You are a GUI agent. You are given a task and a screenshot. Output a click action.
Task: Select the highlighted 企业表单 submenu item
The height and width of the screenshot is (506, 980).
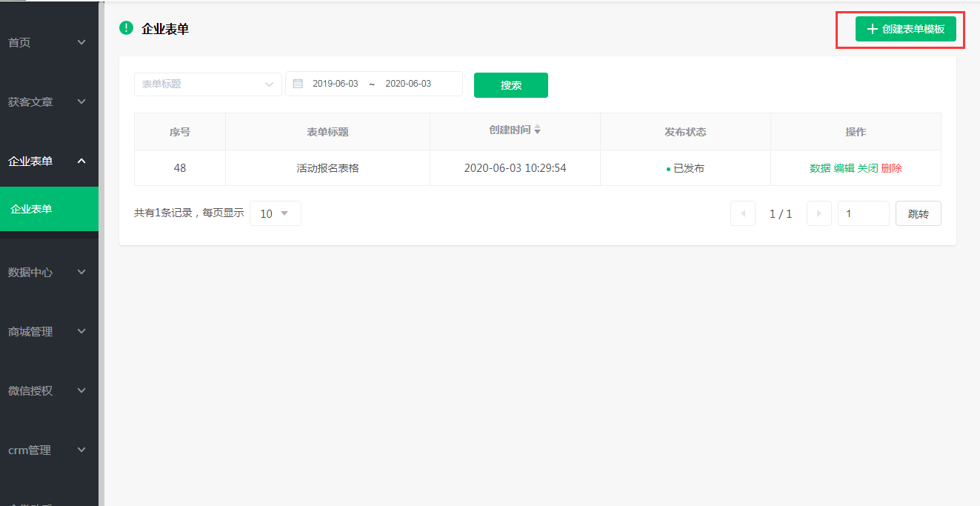tap(49, 209)
